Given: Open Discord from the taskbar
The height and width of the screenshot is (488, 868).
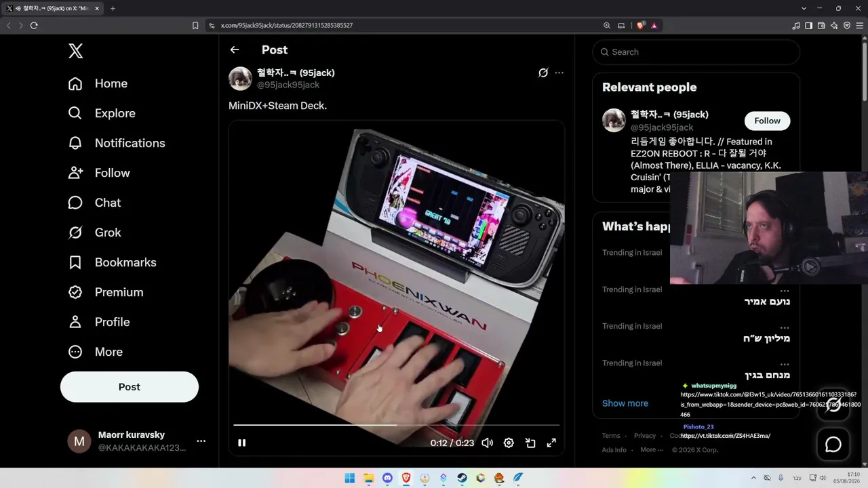Looking at the screenshot, I should (x=387, y=478).
